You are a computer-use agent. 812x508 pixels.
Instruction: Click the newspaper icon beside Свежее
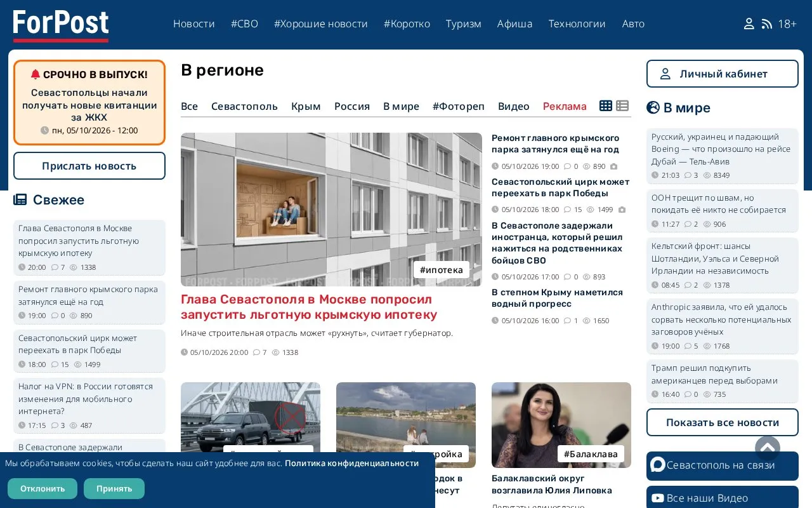20,200
